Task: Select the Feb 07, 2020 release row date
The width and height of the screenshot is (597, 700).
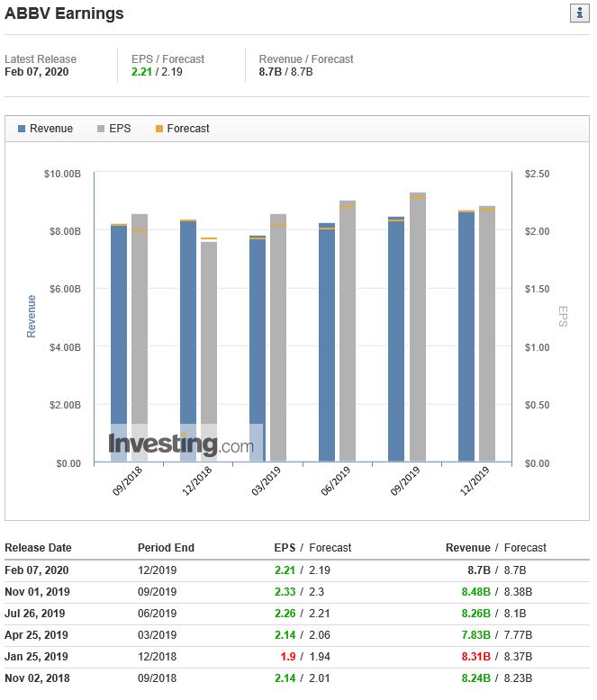Action: [37, 570]
